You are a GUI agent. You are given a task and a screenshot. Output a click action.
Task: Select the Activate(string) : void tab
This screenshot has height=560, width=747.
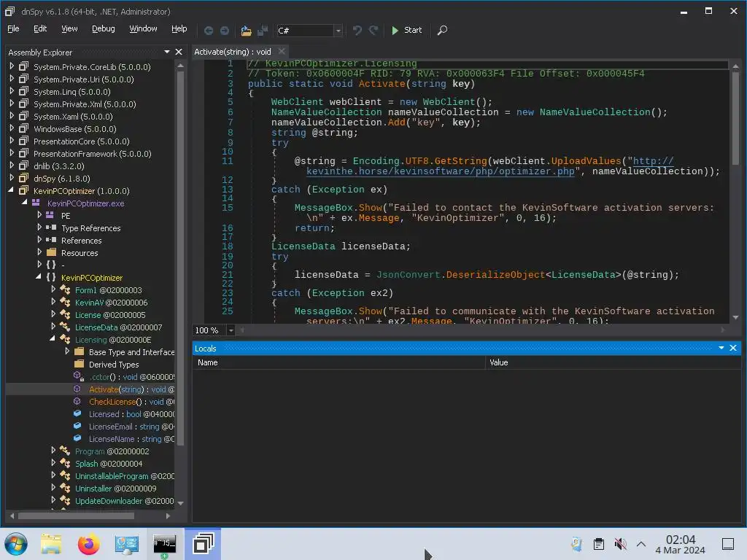click(x=233, y=52)
